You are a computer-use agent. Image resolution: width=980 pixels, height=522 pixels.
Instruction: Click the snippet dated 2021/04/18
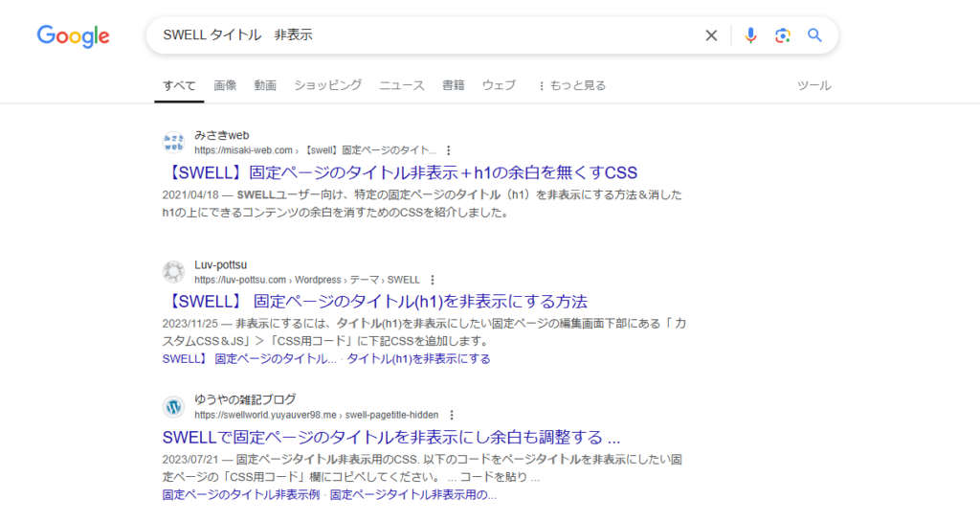point(422,204)
